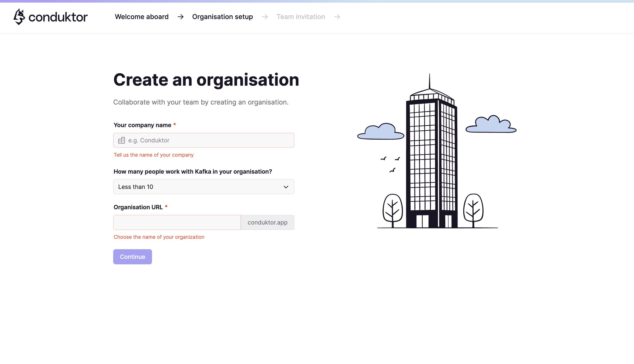Click the 'Create an organisation' heading
Screen dimensions: 634x364
206,80
